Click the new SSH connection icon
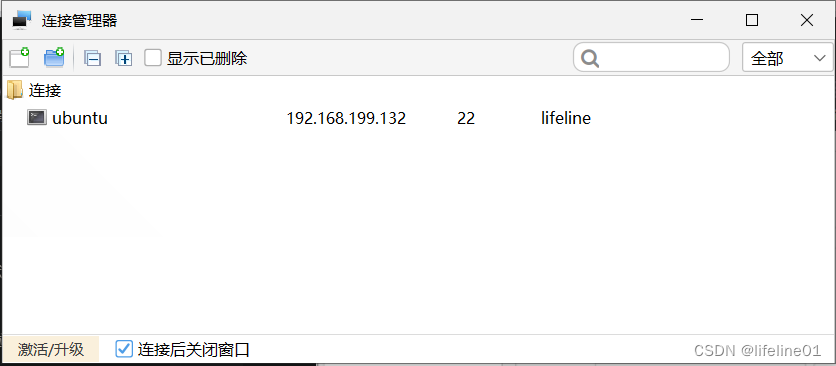836x366 pixels. tap(19, 58)
